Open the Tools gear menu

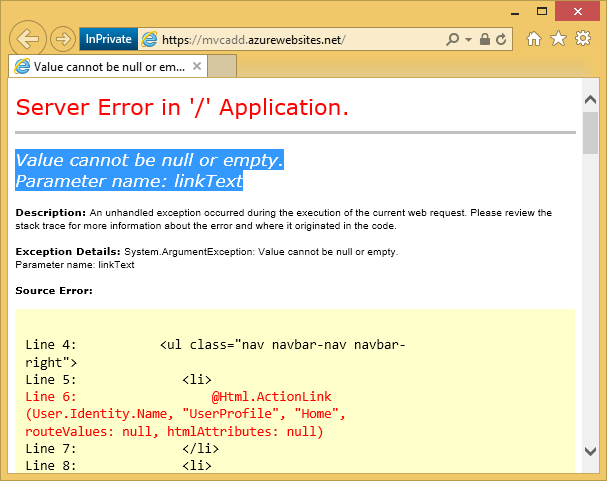pyautogui.click(x=583, y=38)
